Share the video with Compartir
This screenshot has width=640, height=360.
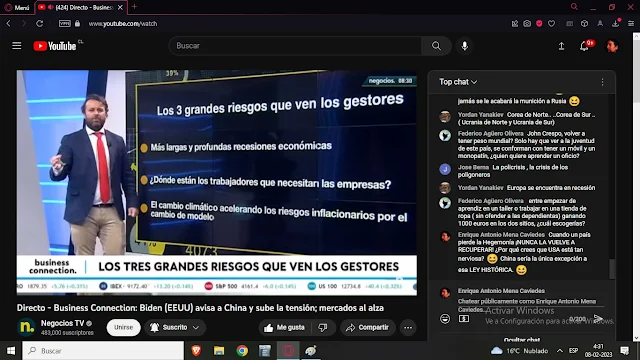[367, 327]
